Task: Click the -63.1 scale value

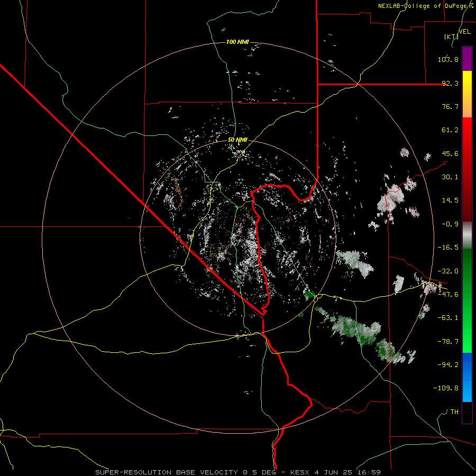Action: click(x=448, y=318)
